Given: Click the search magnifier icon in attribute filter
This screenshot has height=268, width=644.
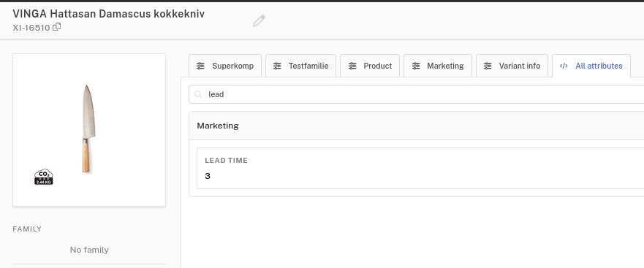Looking at the screenshot, I should (198, 94).
